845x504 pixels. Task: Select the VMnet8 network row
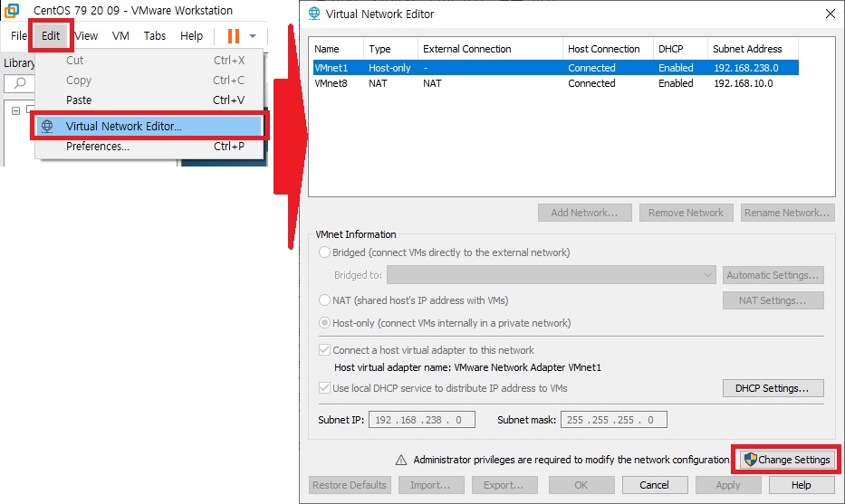coord(555,83)
